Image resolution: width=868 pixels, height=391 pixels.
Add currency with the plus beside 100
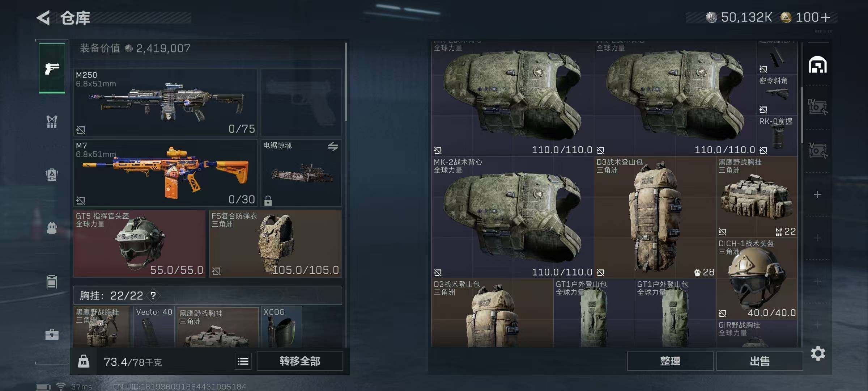(x=825, y=17)
